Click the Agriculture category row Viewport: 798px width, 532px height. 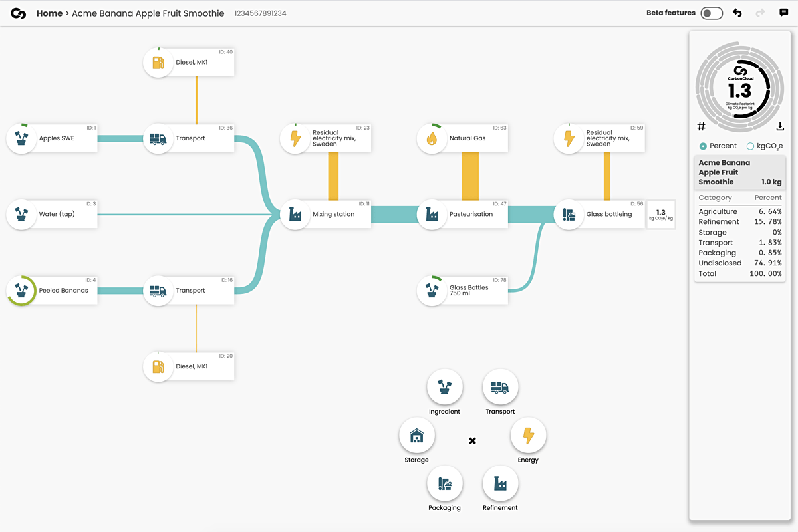[x=740, y=211]
